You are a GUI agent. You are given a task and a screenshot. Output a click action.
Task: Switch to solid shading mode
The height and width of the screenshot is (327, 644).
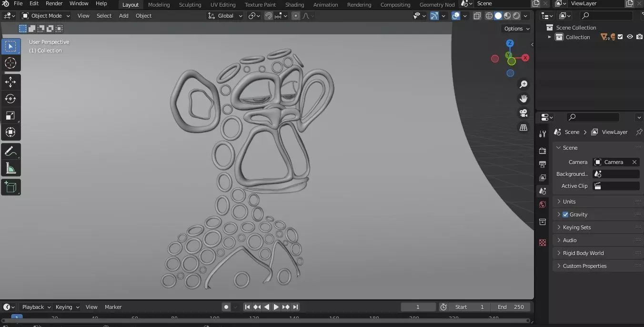(498, 16)
